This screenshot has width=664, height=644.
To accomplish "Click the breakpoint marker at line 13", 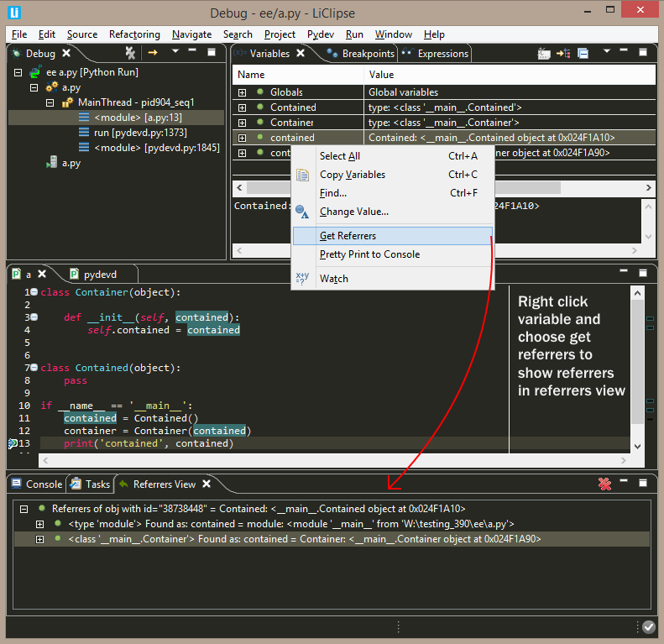I will [13, 443].
